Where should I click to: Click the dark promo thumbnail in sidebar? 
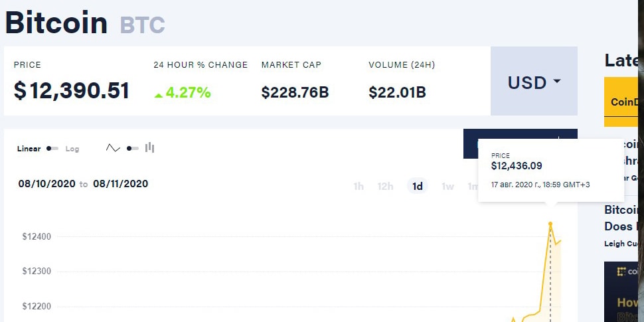(621, 291)
